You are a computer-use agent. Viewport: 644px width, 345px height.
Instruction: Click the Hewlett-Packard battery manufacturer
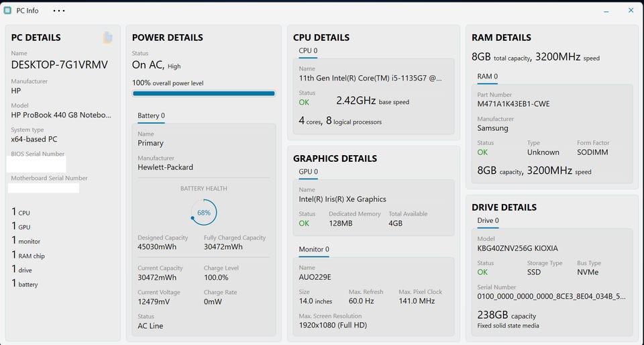coord(165,167)
